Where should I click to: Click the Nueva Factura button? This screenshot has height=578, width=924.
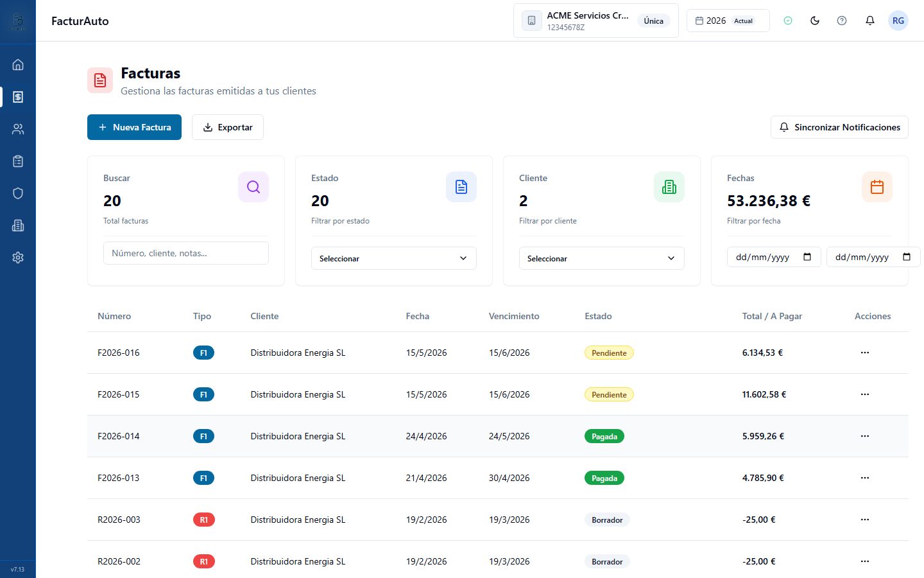[x=134, y=127]
